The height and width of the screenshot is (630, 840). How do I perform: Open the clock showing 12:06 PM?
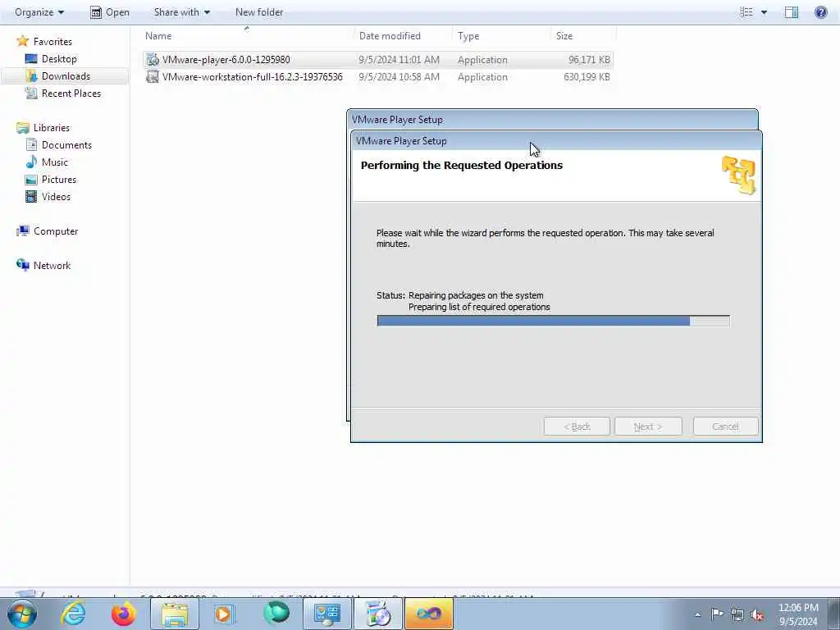798,614
